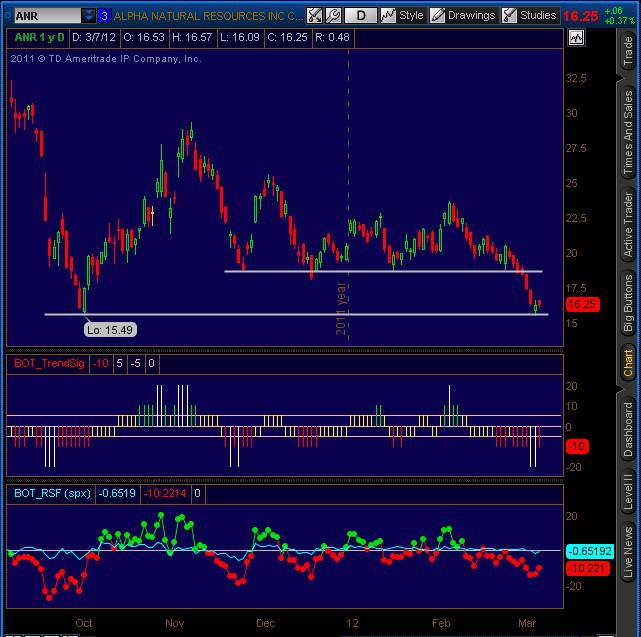The height and width of the screenshot is (637, 641).
Task: Open the Drawings menu
Action: [x=464, y=16]
